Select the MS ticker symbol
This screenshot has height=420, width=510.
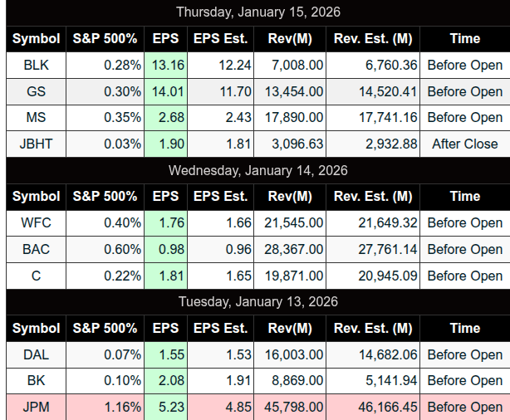coord(36,118)
